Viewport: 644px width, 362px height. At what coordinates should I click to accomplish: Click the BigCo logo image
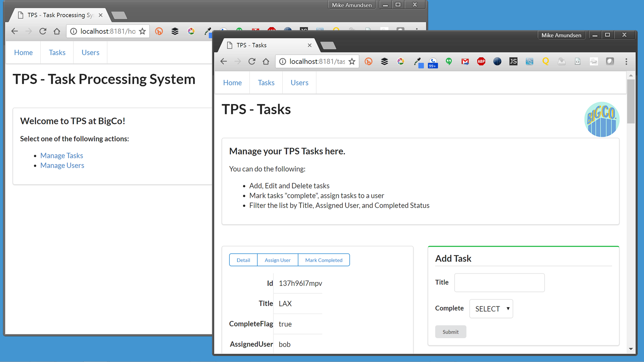(x=602, y=119)
